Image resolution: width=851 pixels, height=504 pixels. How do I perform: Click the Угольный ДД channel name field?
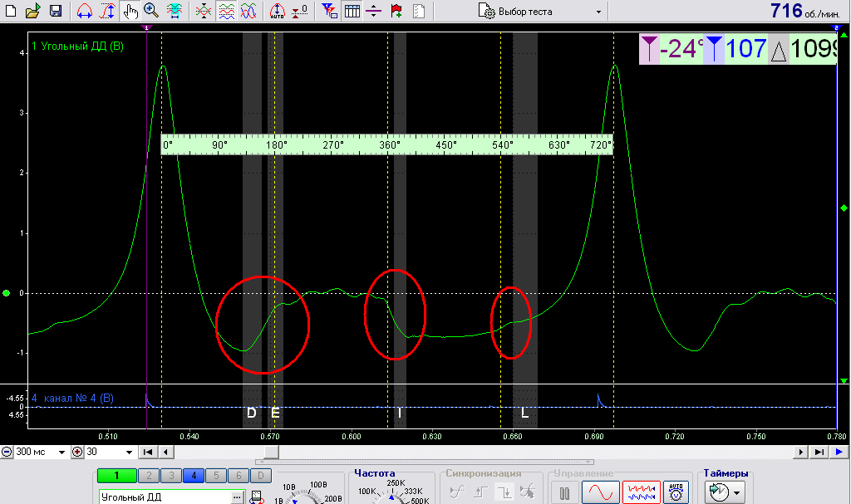(x=165, y=497)
